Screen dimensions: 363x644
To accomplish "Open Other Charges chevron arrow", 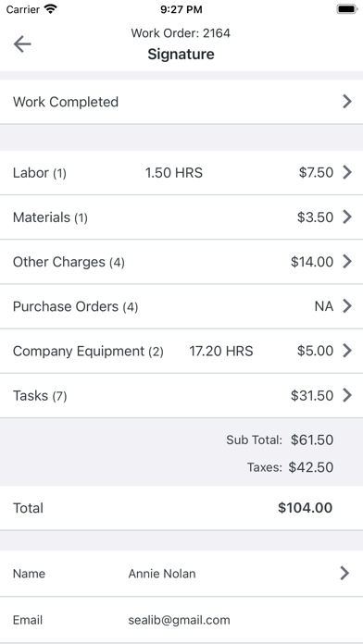I will (x=347, y=261).
